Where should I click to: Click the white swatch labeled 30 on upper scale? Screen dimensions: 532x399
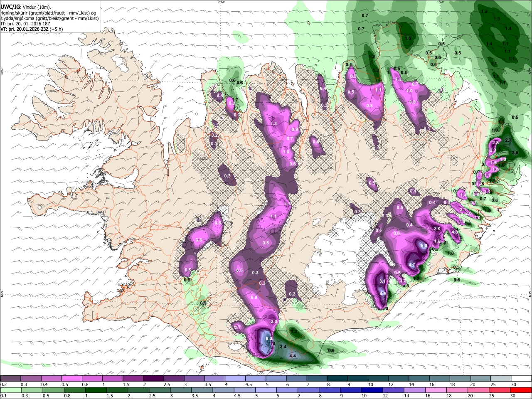tap(521, 379)
